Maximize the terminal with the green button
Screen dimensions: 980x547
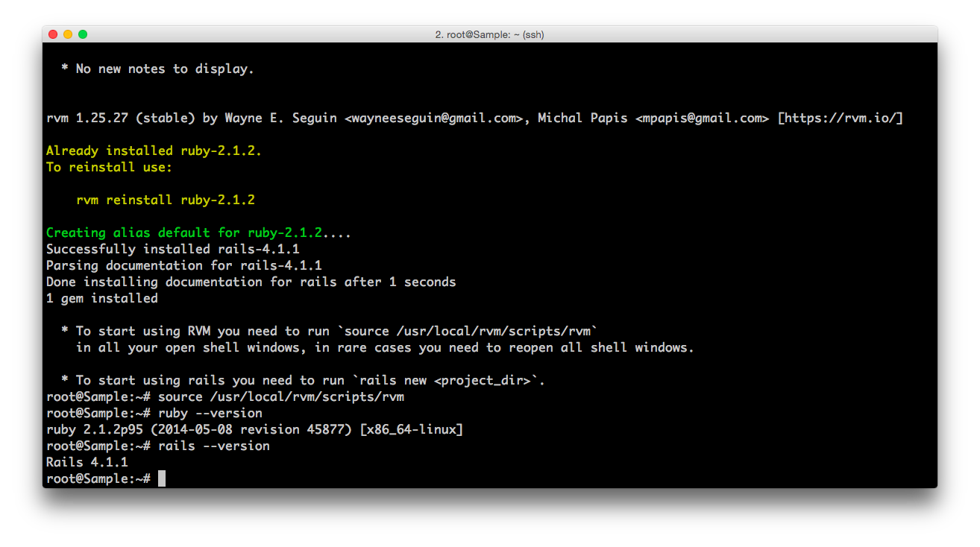(83, 34)
